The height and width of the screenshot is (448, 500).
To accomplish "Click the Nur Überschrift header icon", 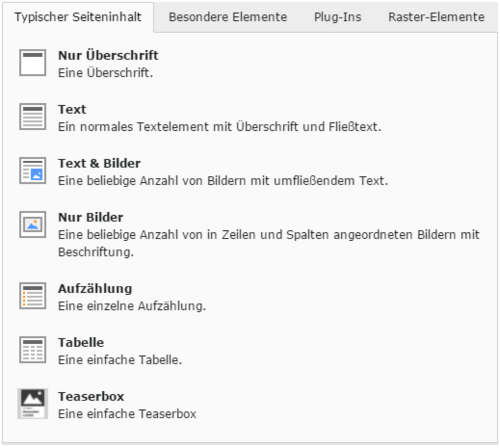I will 32,63.
